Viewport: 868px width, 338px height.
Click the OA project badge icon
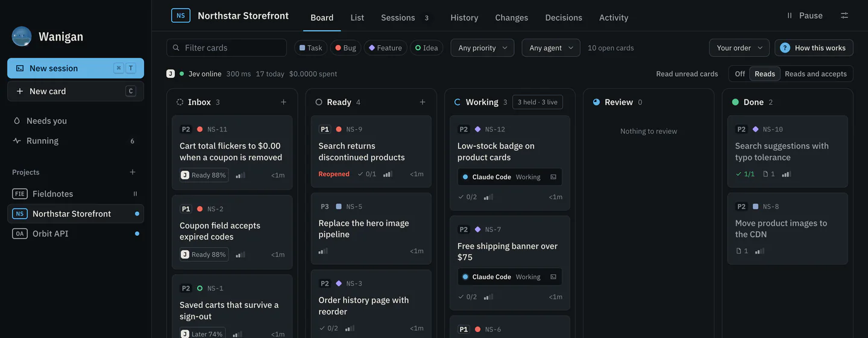pos(20,234)
